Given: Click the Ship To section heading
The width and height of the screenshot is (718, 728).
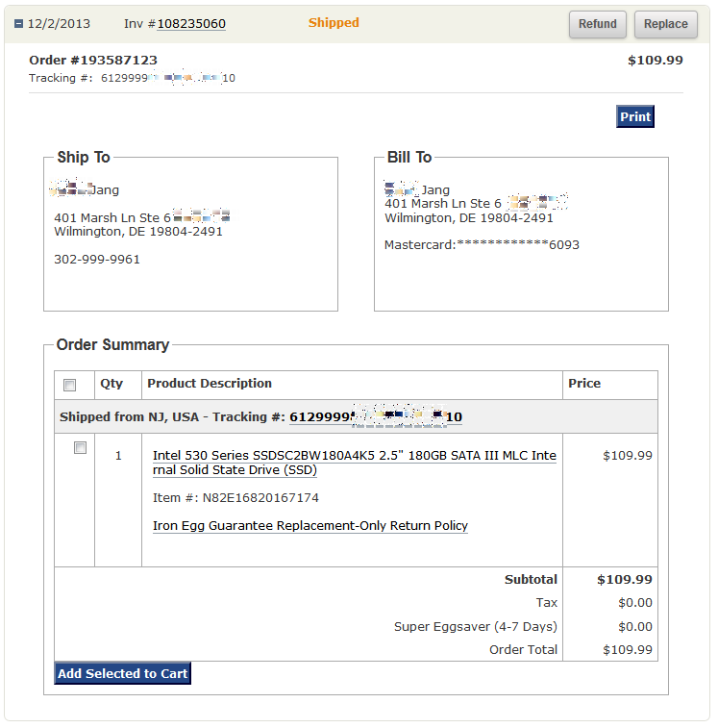Looking at the screenshot, I should pyautogui.click(x=84, y=158).
